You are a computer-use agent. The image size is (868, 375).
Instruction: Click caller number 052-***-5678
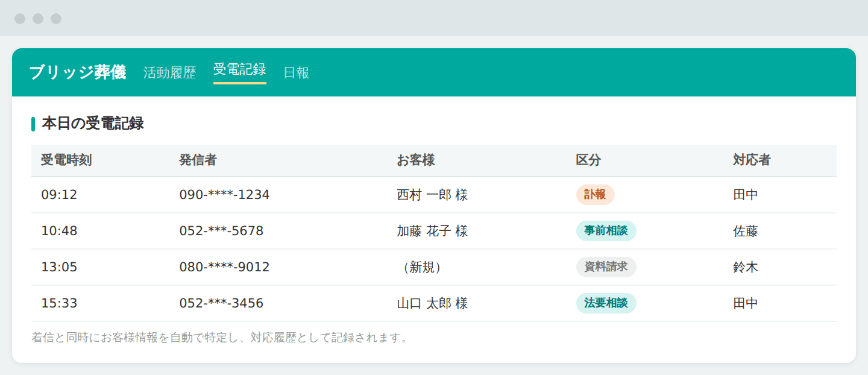pos(221,231)
